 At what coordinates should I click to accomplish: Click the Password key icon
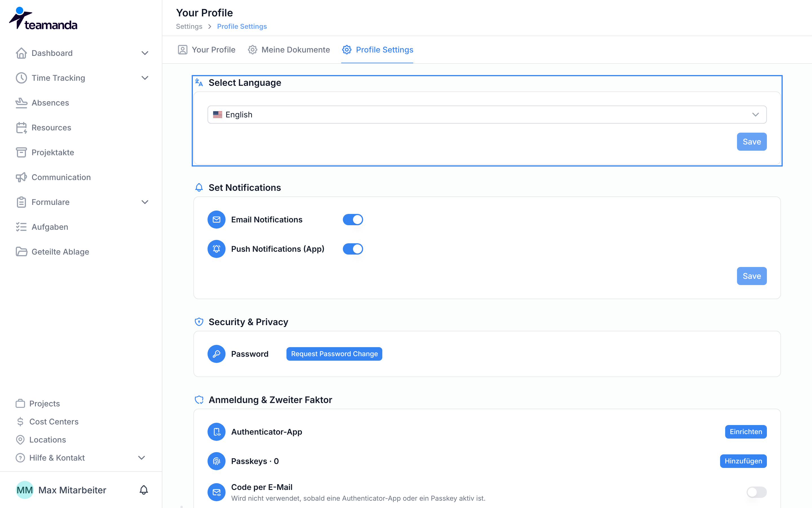pos(217,354)
